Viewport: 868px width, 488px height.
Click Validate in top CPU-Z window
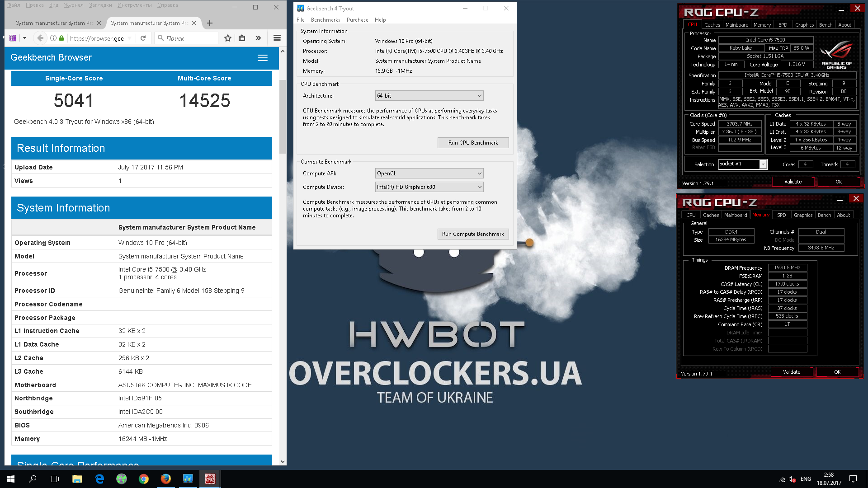(793, 182)
